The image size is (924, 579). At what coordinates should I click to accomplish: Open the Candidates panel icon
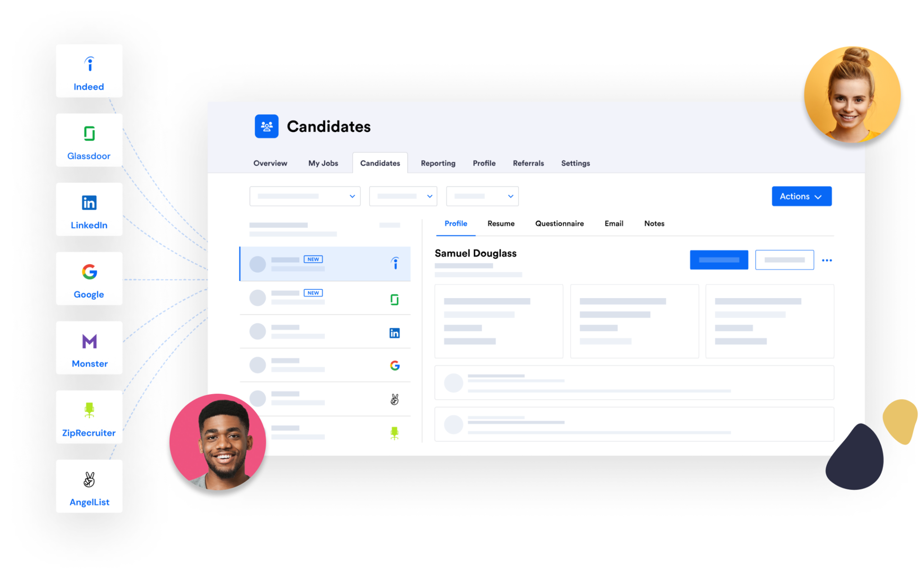[x=266, y=127]
